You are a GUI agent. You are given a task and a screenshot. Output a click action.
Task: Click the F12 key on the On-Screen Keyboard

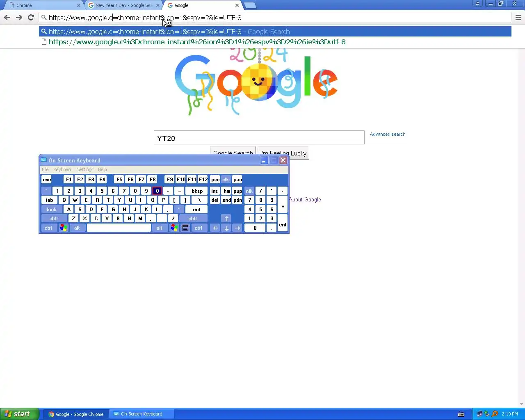pos(203,180)
